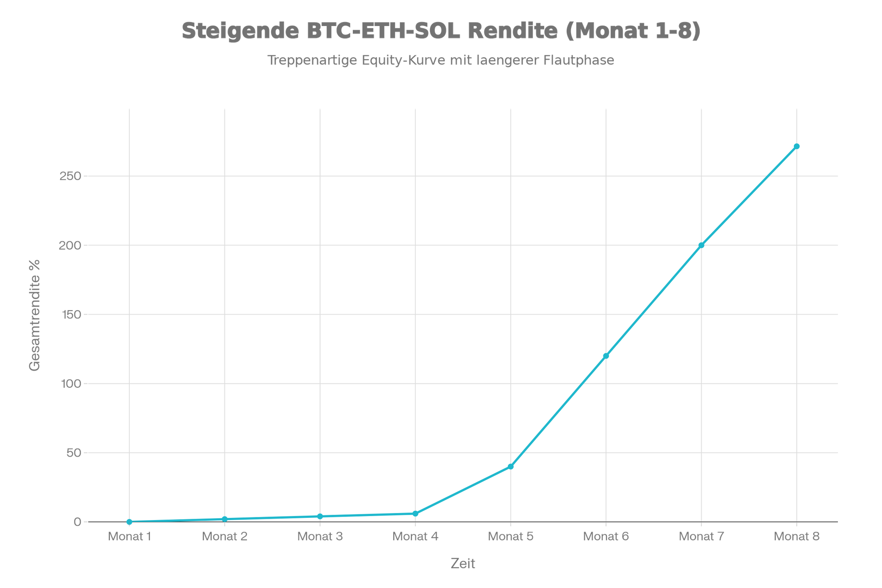The width and height of the screenshot is (882, 588).
Task: Click the Monat 1 data point
Action: pyautogui.click(x=129, y=522)
